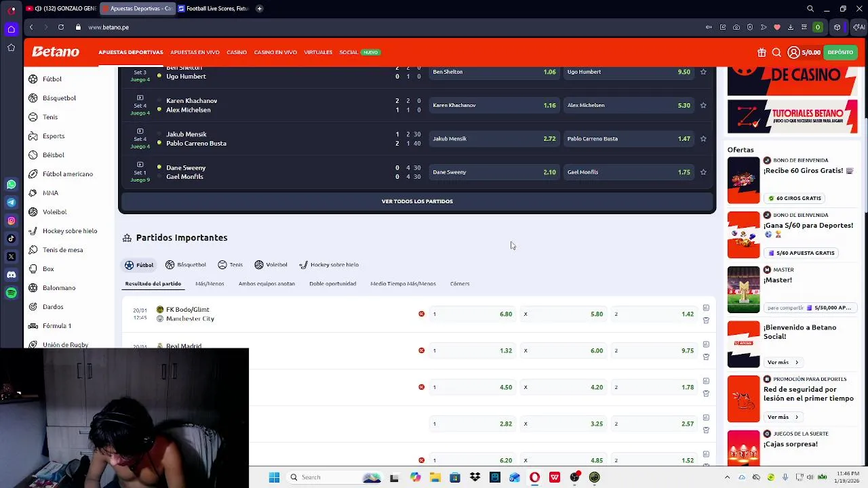Open Esports in the sports sidebar
The width and height of the screenshot is (868, 488).
[54, 136]
